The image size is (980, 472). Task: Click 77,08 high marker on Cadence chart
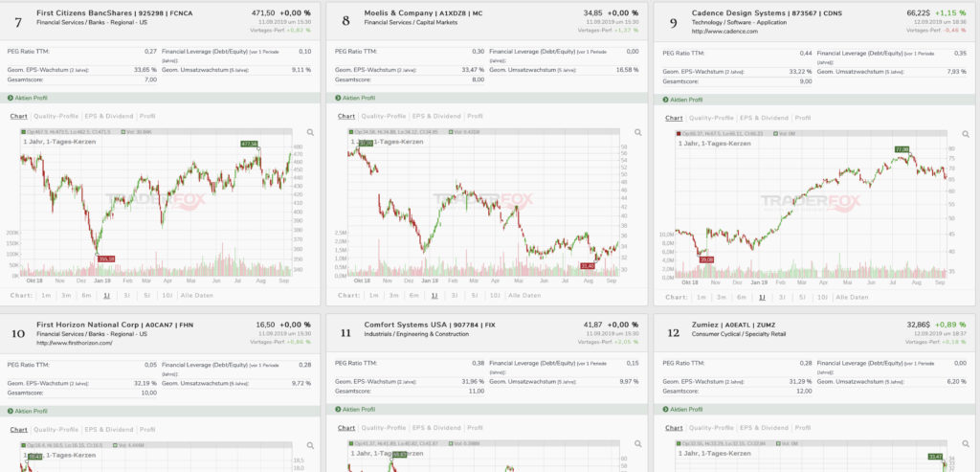pos(902,149)
